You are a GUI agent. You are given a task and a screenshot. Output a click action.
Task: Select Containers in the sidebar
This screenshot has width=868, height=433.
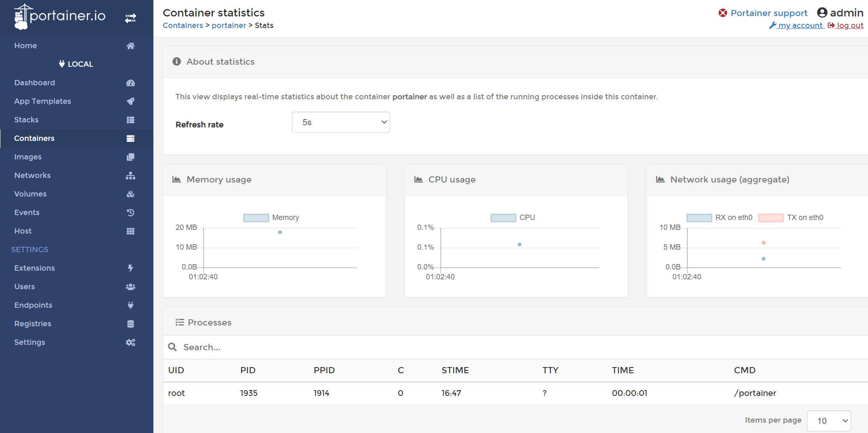point(34,138)
